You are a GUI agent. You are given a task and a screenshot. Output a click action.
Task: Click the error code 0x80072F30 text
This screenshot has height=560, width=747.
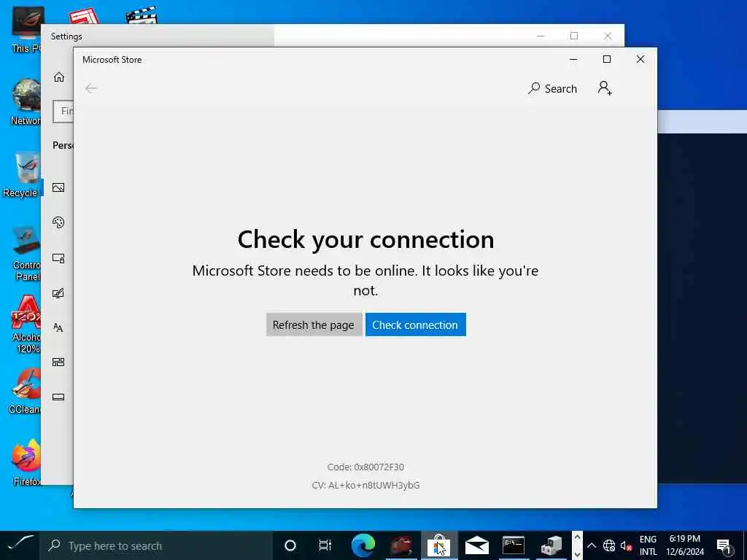pos(365,467)
